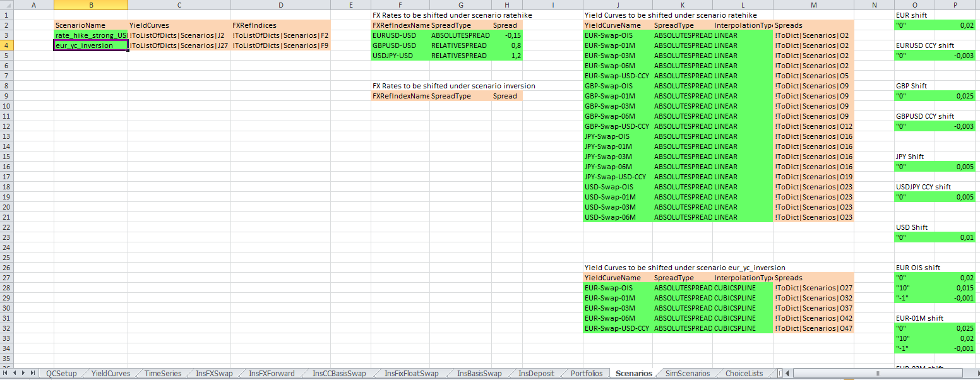Image resolution: width=980 pixels, height=380 pixels.
Task: Select the rate_hike_strong_US scenario cell
Action: (91, 35)
